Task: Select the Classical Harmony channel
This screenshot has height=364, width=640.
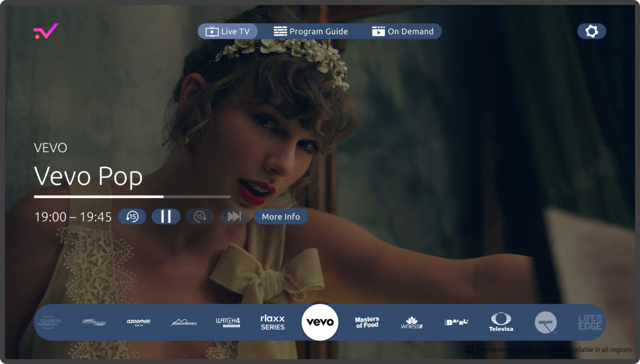Action: click(x=49, y=322)
